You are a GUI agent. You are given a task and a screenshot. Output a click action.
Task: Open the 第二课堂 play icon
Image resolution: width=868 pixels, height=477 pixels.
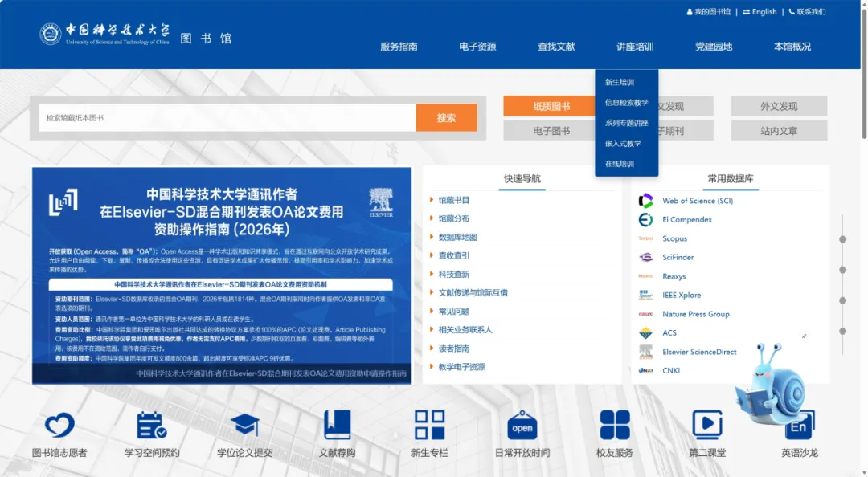pyautogui.click(x=707, y=425)
